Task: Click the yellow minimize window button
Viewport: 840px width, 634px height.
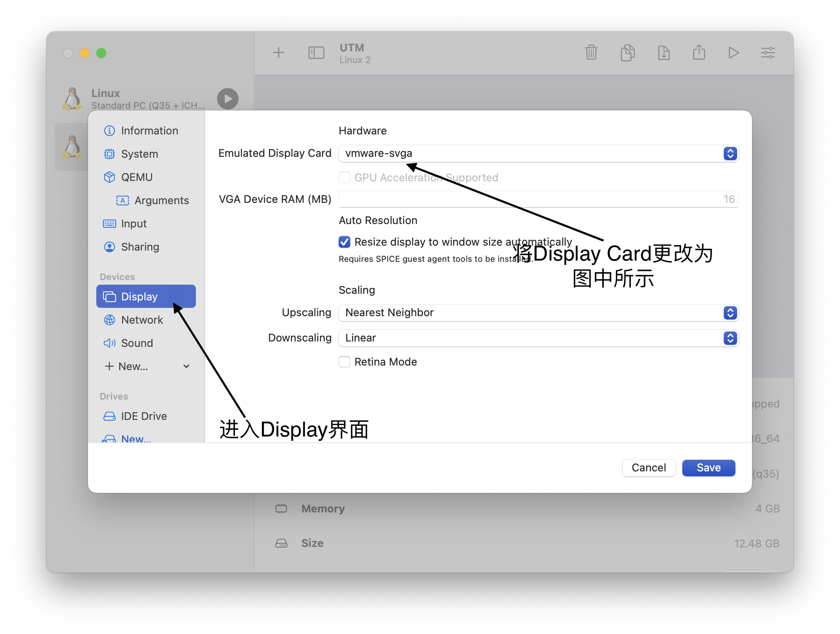Action: (x=85, y=53)
